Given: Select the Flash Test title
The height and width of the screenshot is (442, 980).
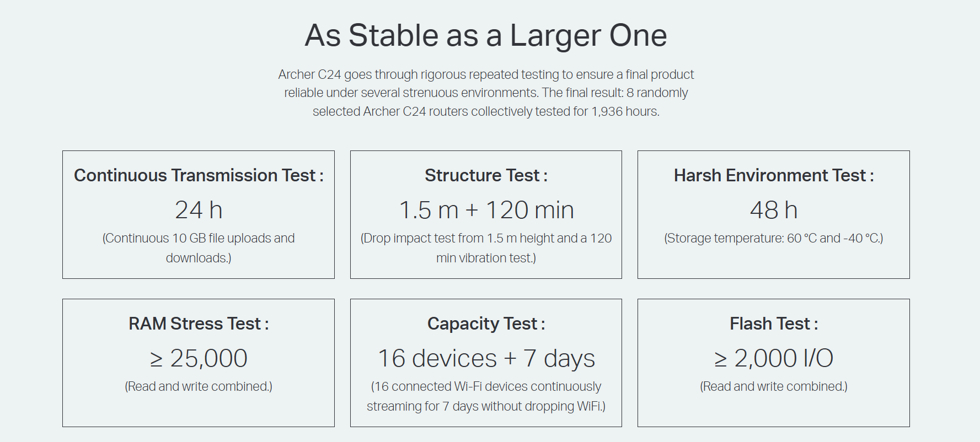Looking at the screenshot, I should click(773, 324).
